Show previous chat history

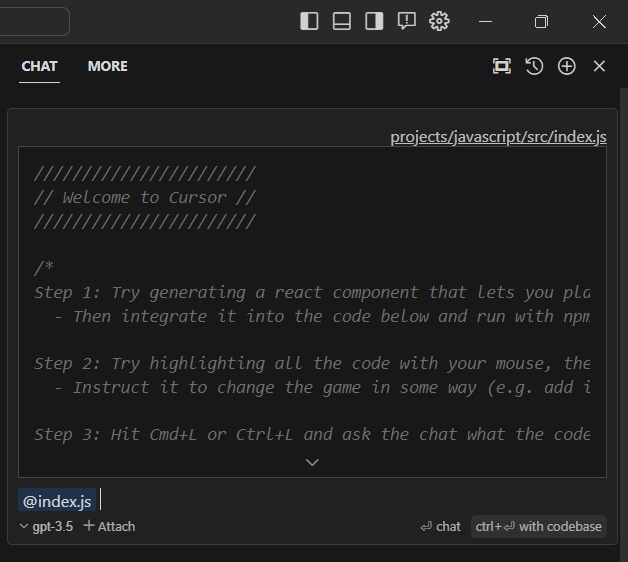tap(534, 66)
